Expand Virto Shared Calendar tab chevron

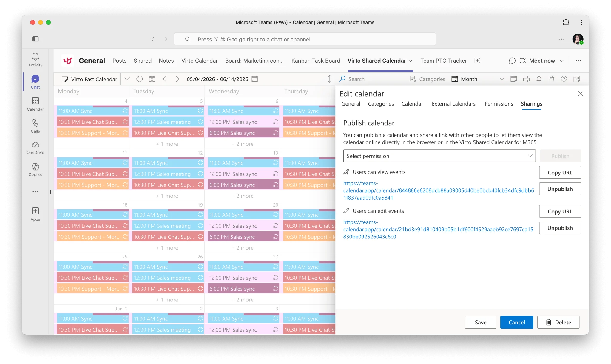coord(410,61)
